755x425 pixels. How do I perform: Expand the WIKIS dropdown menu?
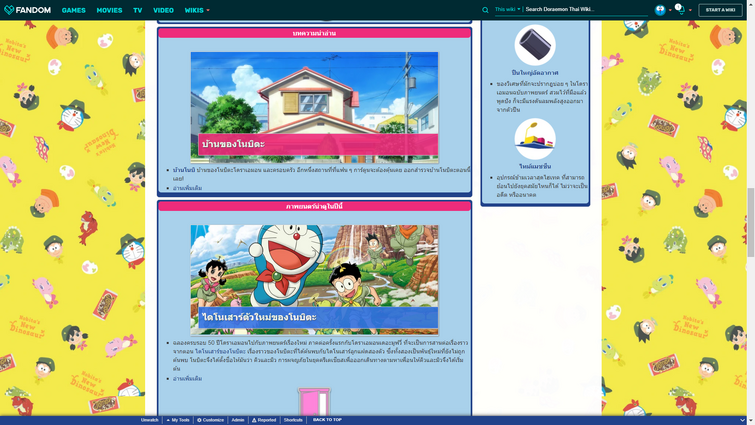197,10
